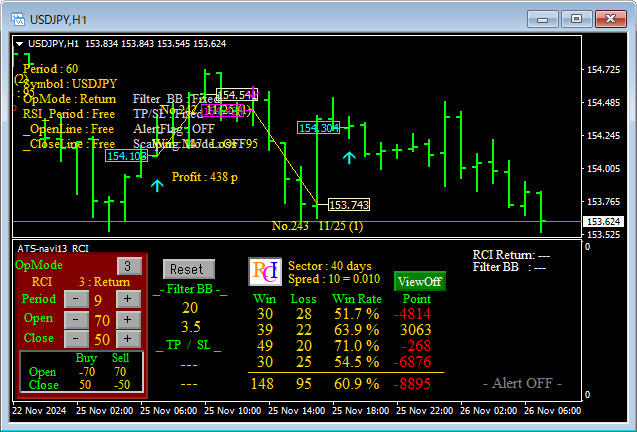Click the AlertFlag : OFF chart label
The width and height of the screenshot is (637, 432).
[174, 129]
